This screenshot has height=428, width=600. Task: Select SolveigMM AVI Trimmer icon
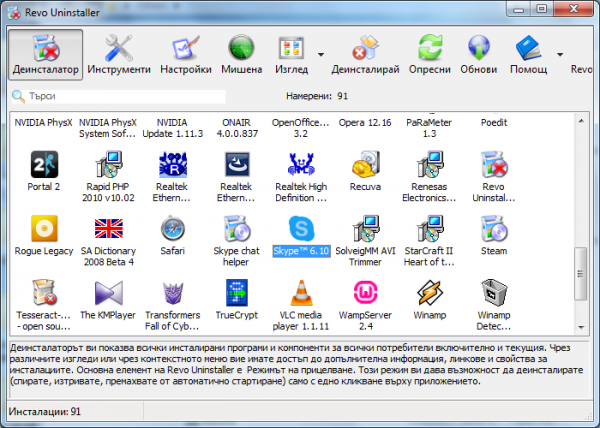coord(365,228)
